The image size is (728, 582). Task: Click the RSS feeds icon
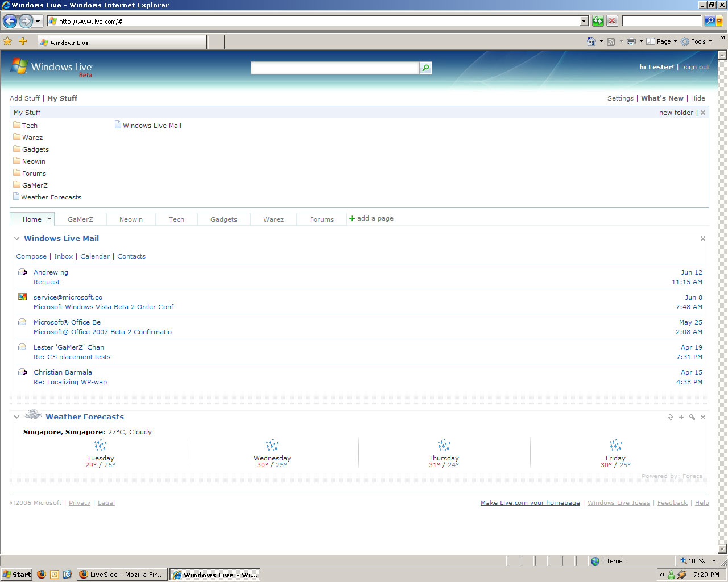[611, 41]
